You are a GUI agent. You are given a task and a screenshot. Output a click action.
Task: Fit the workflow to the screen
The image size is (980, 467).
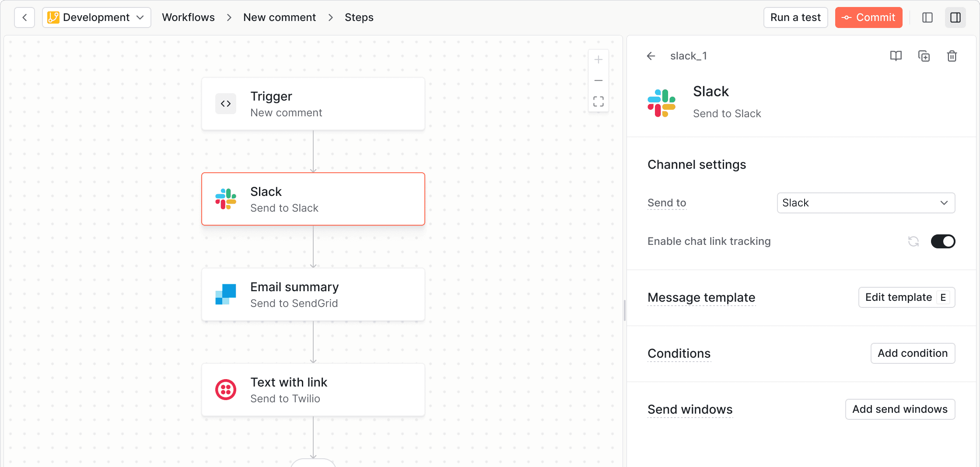tap(598, 101)
